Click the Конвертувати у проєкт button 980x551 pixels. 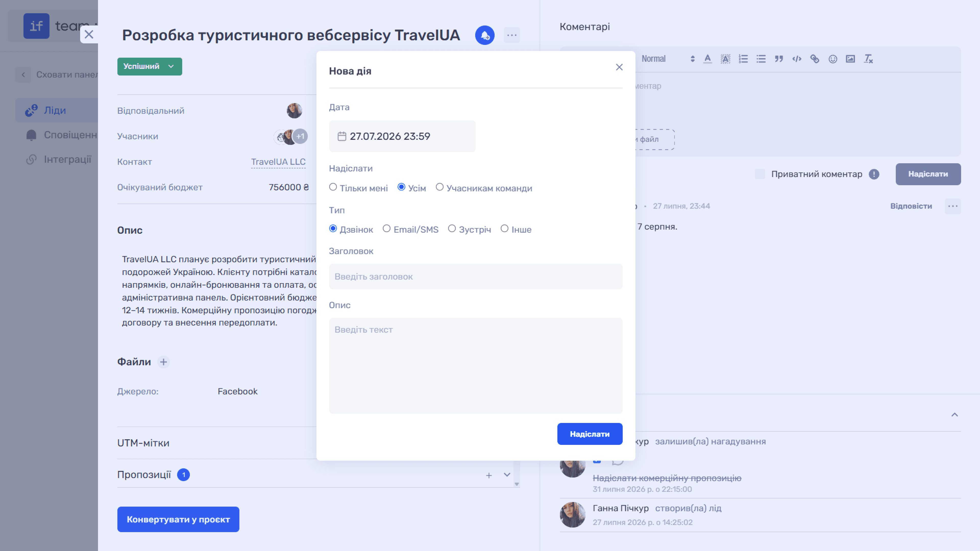[178, 519]
